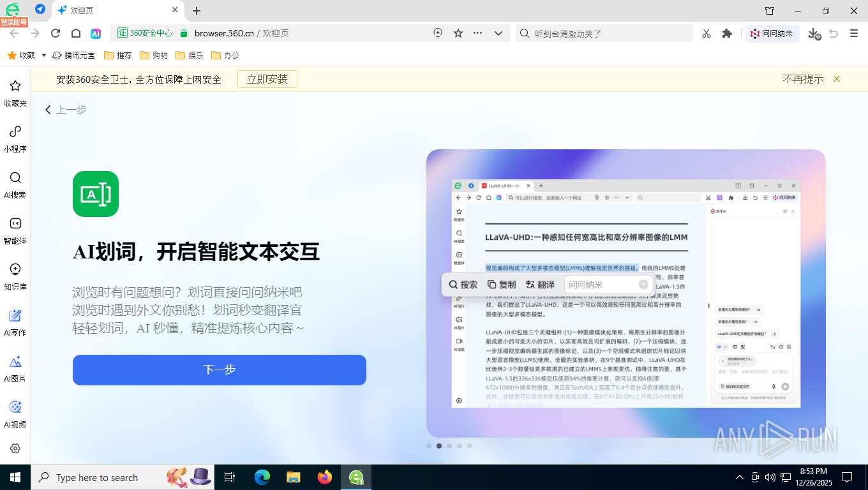Open the skin shirt icon in title bar
868x490 pixels.
click(770, 10)
